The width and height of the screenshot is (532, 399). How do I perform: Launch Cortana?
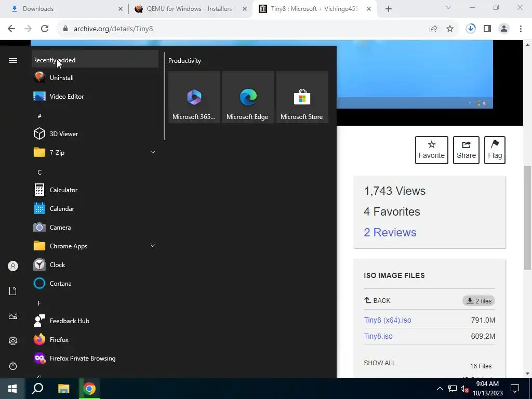click(95, 283)
